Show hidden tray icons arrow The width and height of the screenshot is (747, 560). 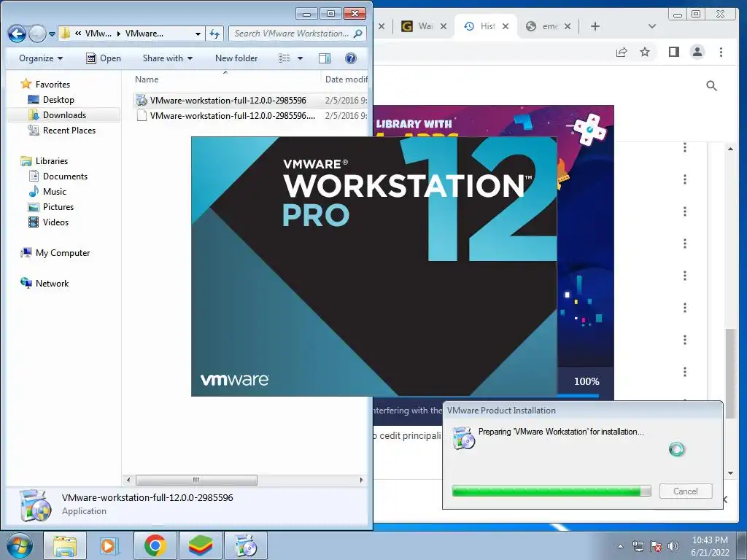(620, 546)
